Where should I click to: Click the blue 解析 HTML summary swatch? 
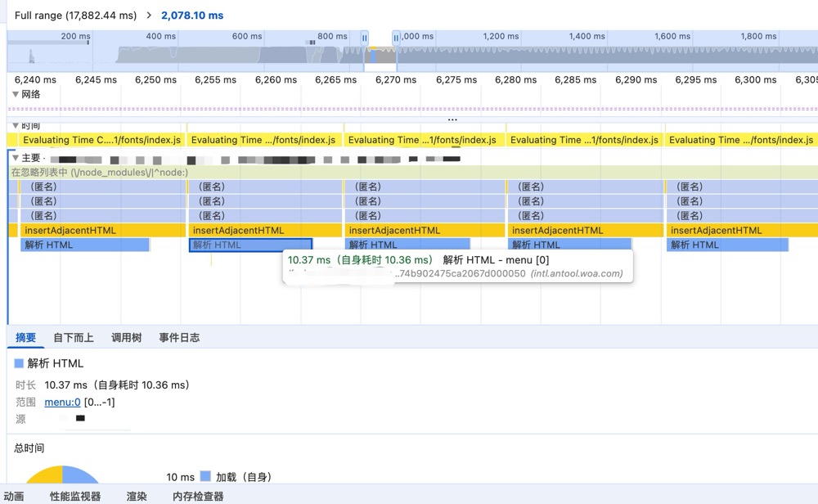point(19,363)
